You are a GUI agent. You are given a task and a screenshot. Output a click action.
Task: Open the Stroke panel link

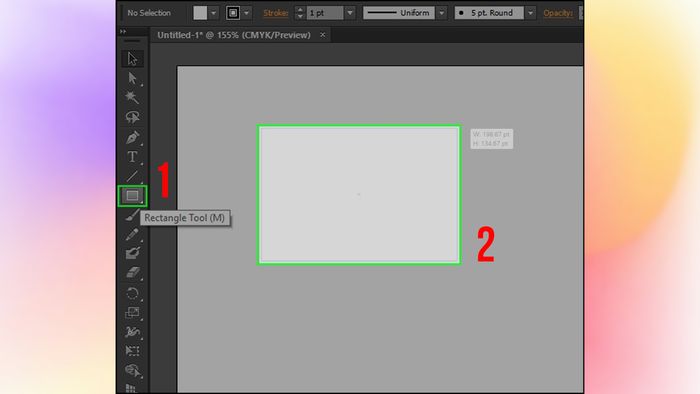point(275,13)
